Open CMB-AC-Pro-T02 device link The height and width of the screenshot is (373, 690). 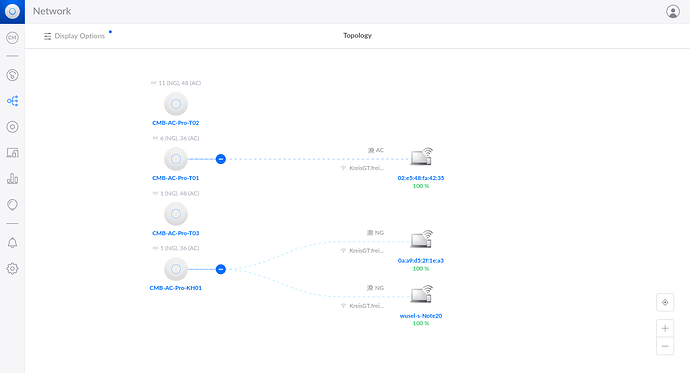176,123
